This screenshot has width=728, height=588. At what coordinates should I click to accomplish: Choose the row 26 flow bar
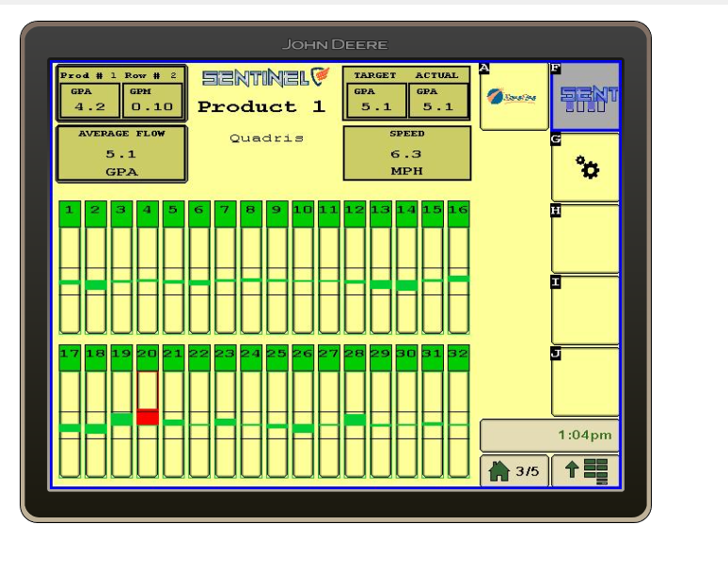tap(303, 424)
